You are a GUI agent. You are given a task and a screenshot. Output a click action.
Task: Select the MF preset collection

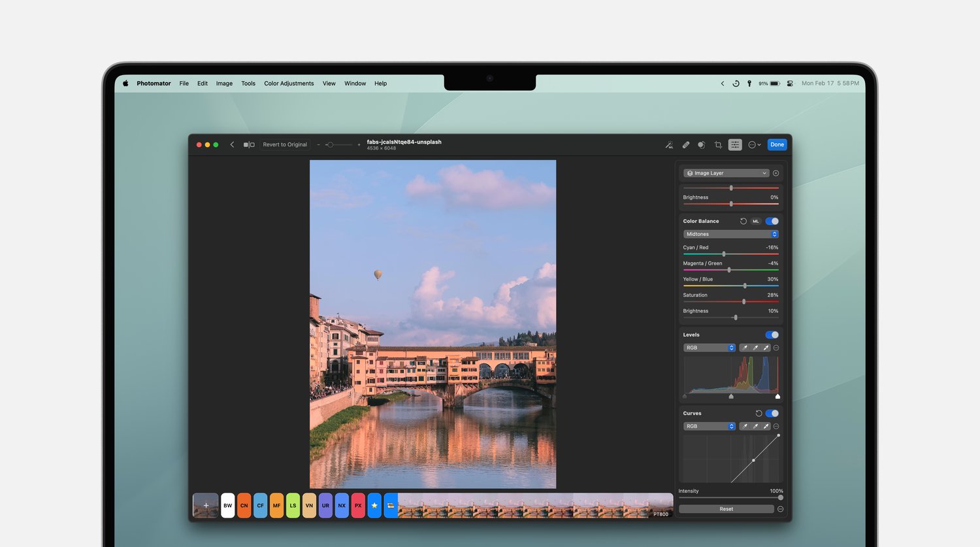[277, 506]
